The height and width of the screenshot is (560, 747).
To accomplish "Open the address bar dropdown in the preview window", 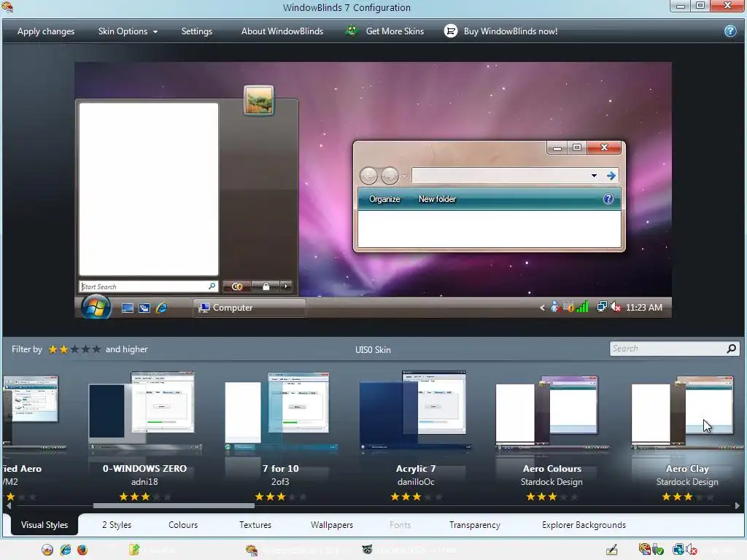I will [594, 176].
